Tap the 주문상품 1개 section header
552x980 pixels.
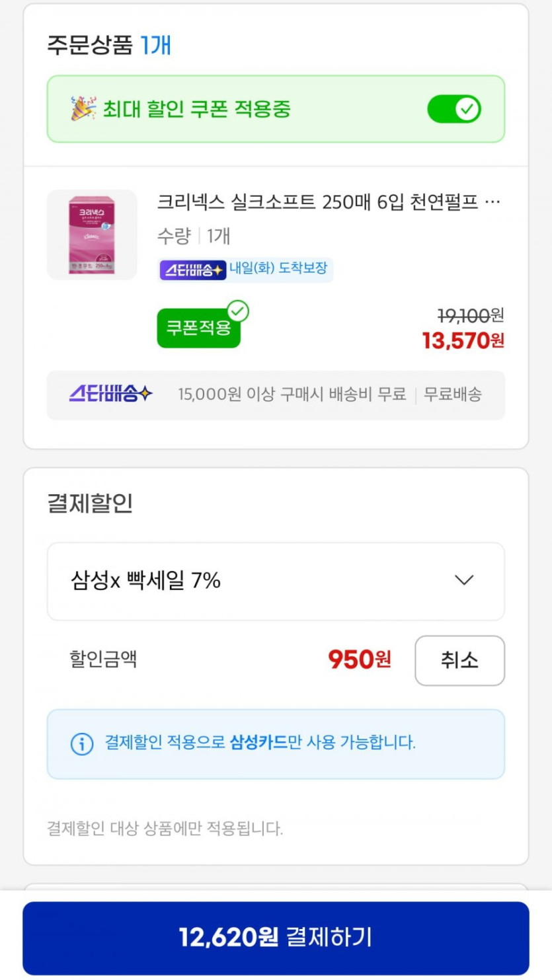[109, 46]
